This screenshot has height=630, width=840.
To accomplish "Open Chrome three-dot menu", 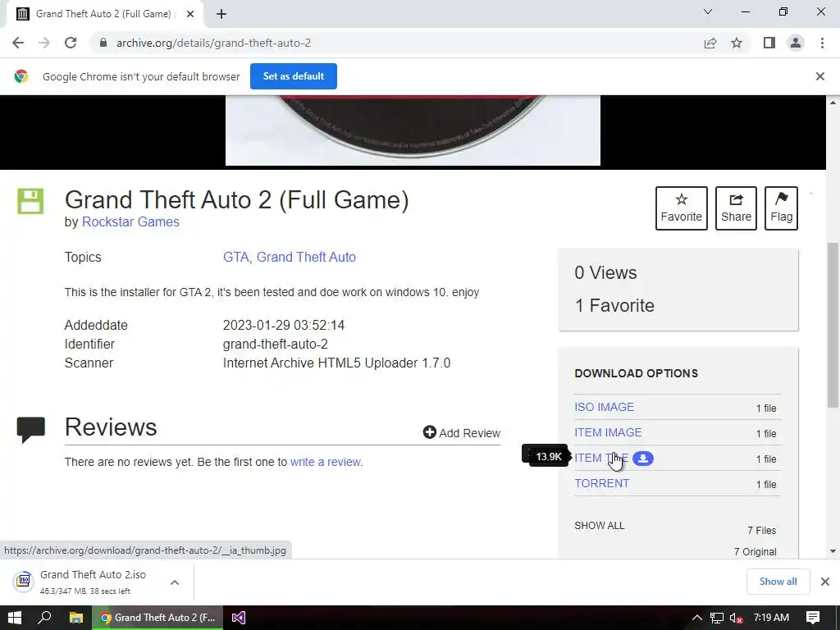I will [822, 43].
